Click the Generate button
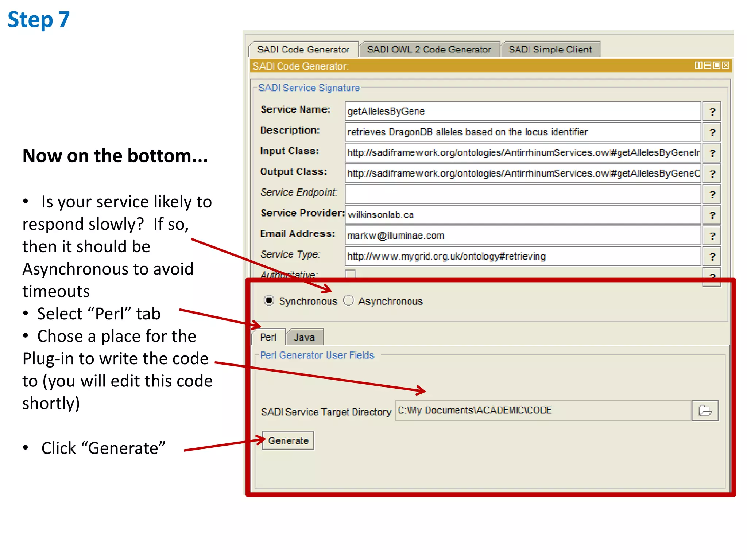 [288, 440]
